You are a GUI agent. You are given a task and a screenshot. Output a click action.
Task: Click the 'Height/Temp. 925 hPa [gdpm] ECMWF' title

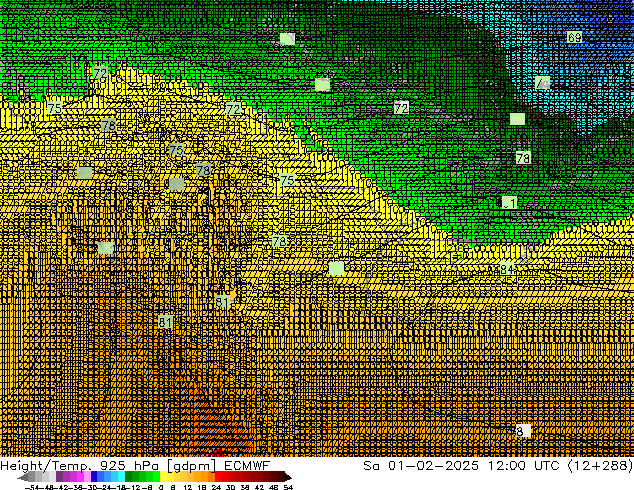click(x=135, y=466)
